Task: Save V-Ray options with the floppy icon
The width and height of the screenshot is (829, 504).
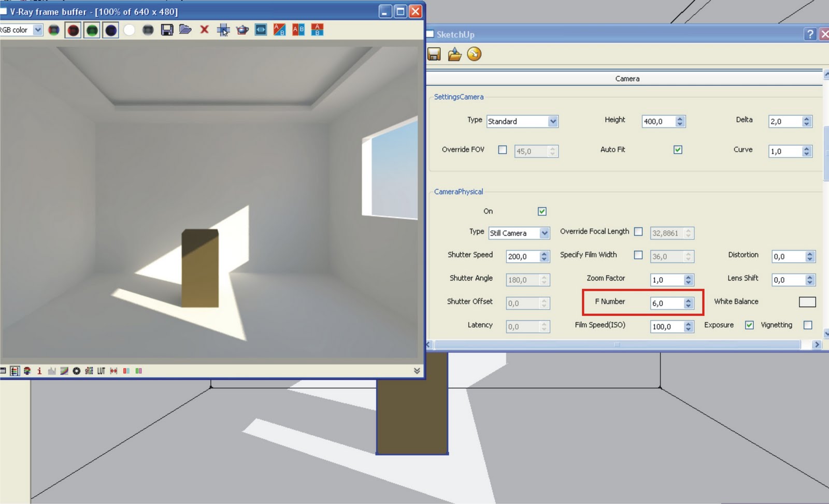Action: [x=434, y=54]
